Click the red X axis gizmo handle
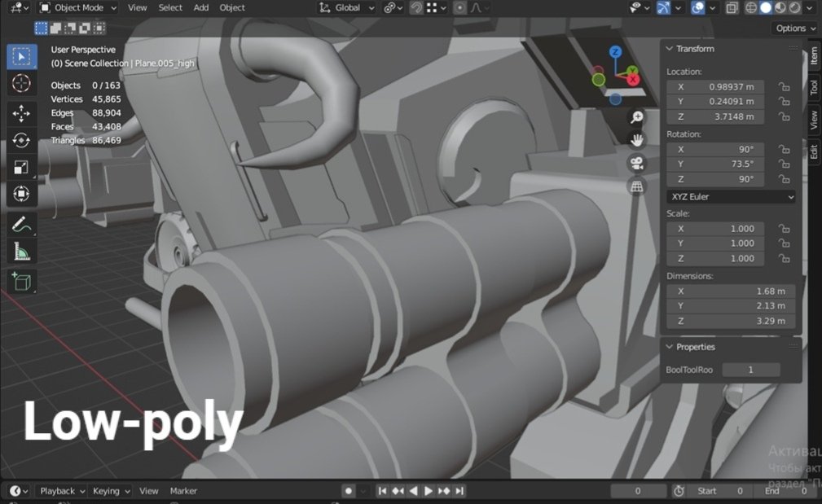 (633, 79)
